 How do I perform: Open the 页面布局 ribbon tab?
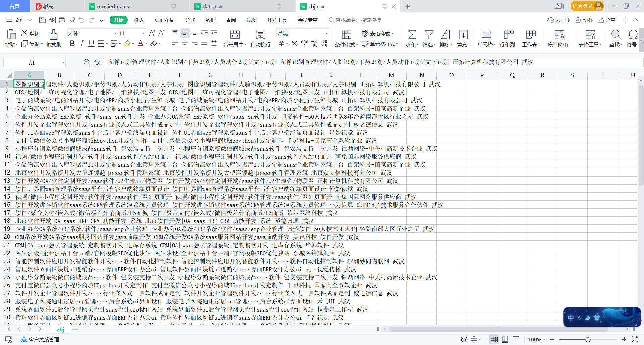(x=164, y=20)
